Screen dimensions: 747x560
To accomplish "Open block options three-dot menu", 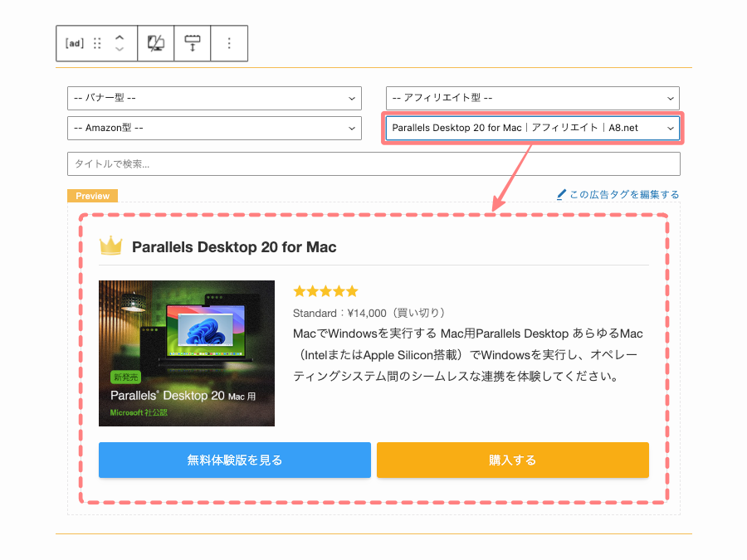I will [x=230, y=43].
